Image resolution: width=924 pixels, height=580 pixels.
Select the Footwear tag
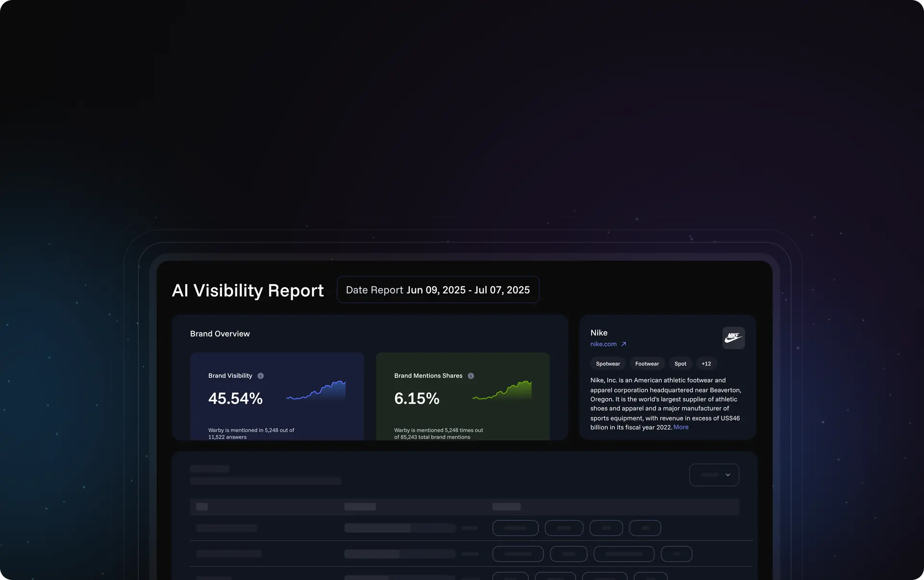pos(647,364)
